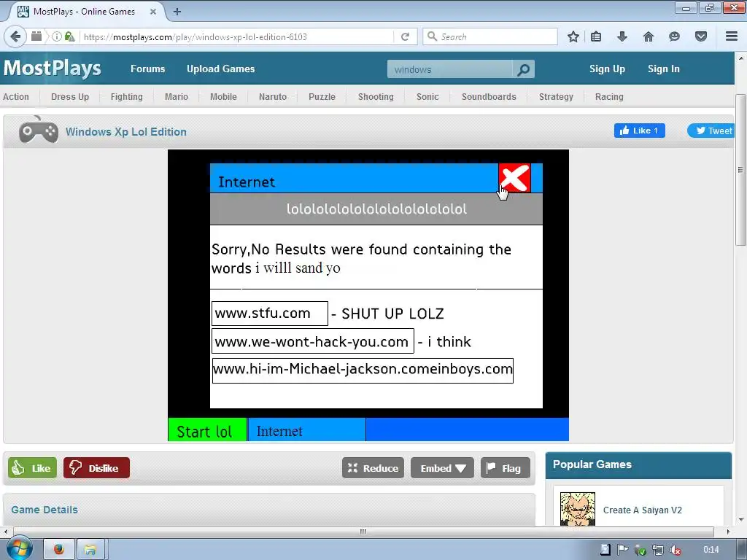Screen dimensions: 747x560
Task: Select the Puzzle category
Action: tap(322, 97)
